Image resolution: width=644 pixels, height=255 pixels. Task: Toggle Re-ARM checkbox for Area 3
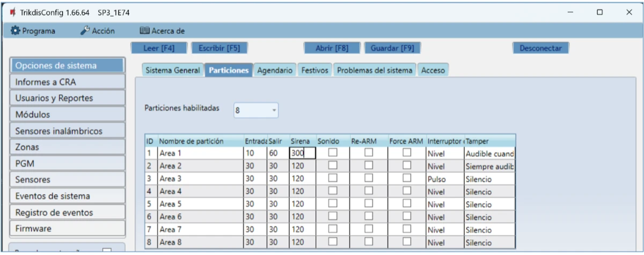click(x=368, y=179)
